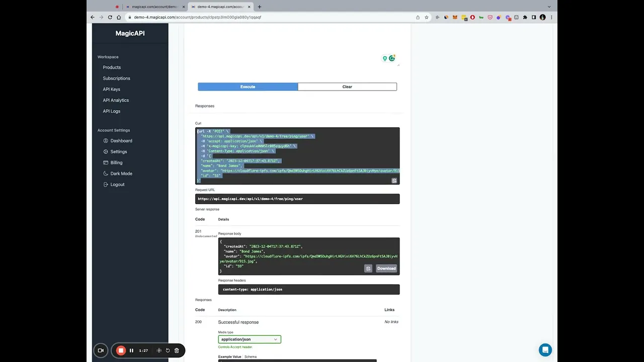Click the Dashboard icon in Account Settings
Viewport: 644px width, 362px height.
click(x=106, y=141)
